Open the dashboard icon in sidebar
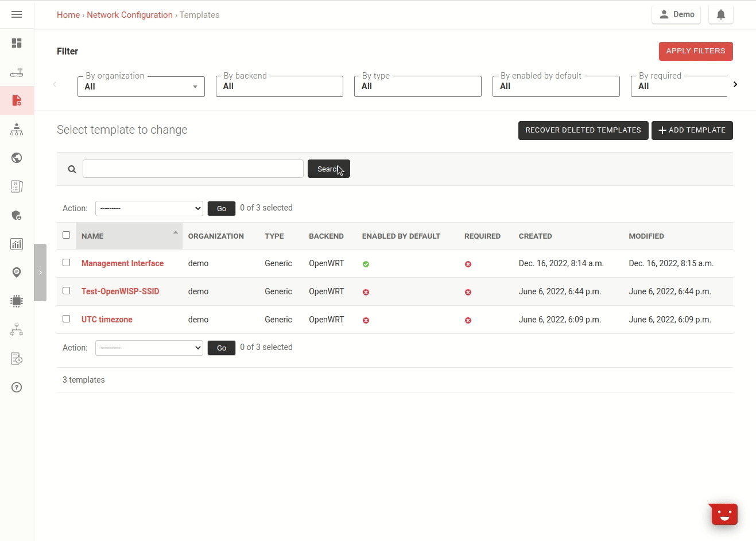 pos(17,43)
